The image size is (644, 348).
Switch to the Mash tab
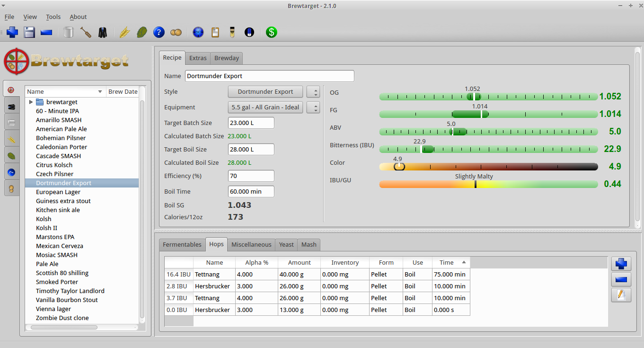(309, 244)
